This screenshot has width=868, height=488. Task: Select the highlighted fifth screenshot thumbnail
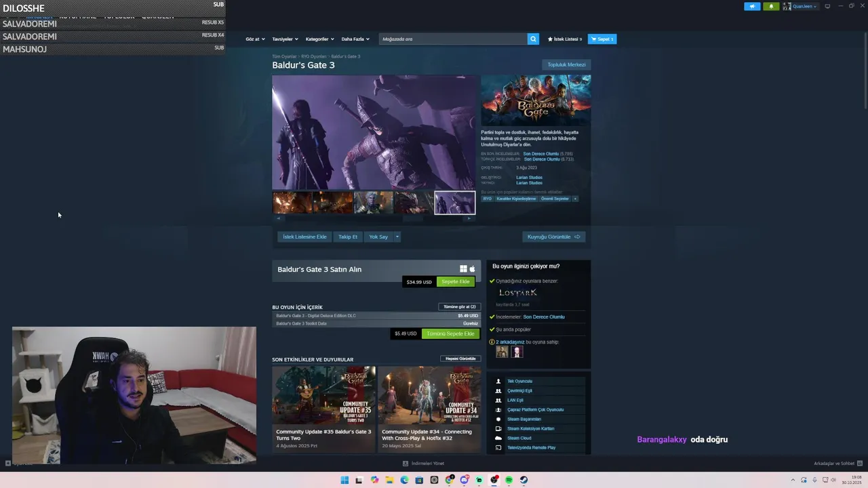(455, 203)
